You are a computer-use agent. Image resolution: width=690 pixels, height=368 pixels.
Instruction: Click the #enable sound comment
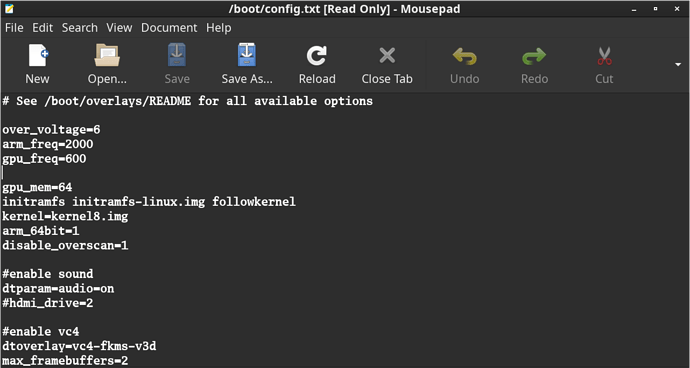48,274
